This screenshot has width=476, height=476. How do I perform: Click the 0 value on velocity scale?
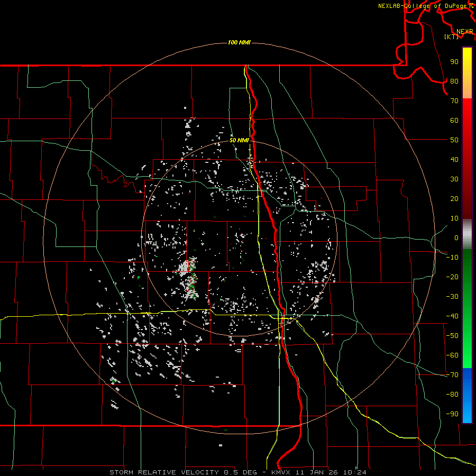456,238
